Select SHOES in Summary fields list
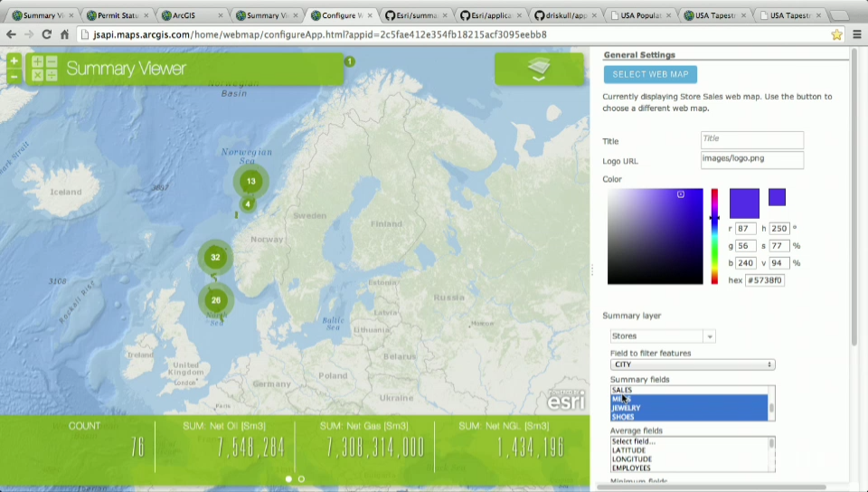868x492 pixels. (x=689, y=417)
